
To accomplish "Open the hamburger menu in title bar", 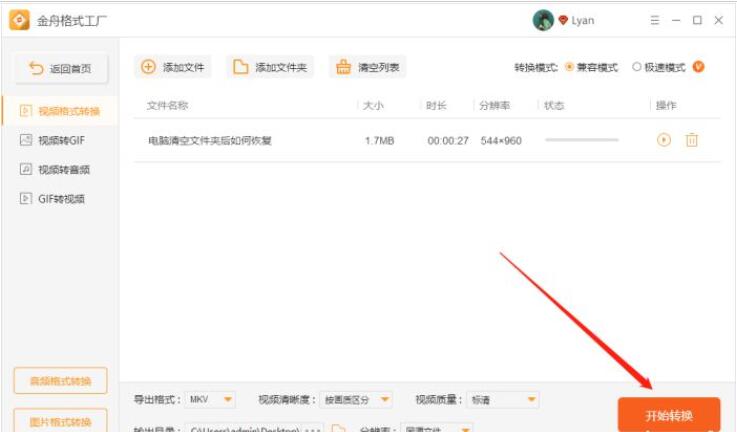I will pos(655,20).
